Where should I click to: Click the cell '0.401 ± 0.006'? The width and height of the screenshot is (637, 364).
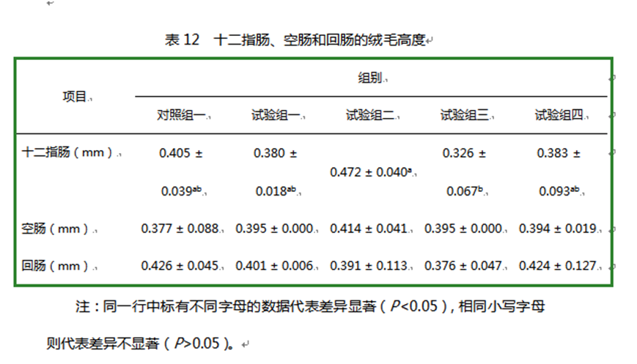coord(275,266)
